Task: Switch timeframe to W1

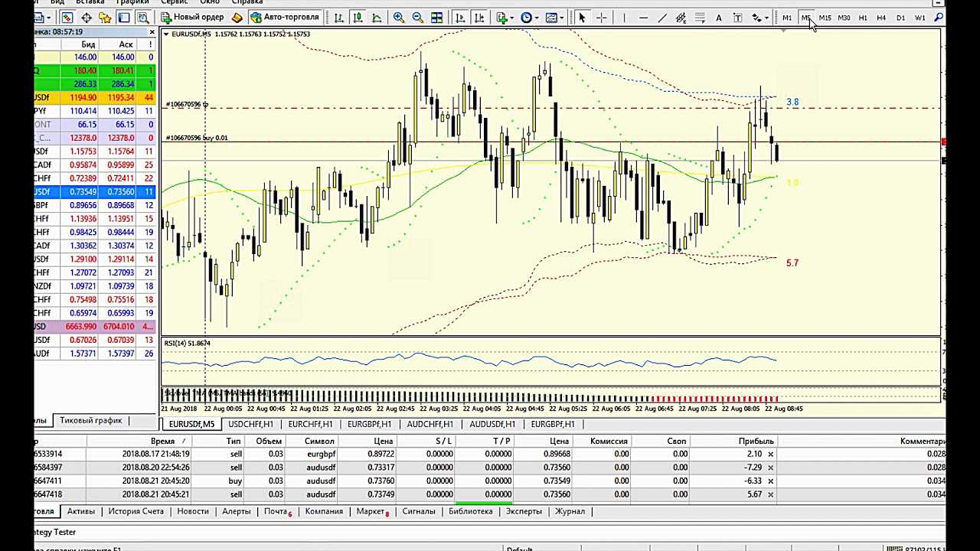Action: (920, 18)
